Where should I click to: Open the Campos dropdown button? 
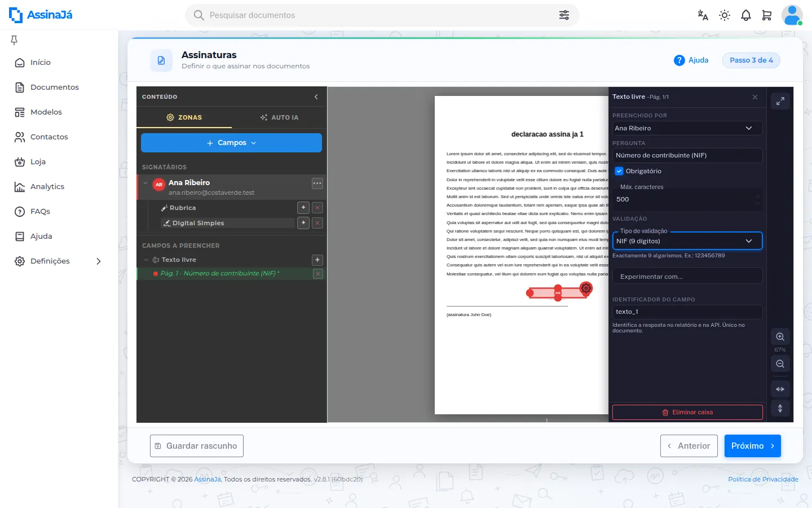click(x=231, y=143)
